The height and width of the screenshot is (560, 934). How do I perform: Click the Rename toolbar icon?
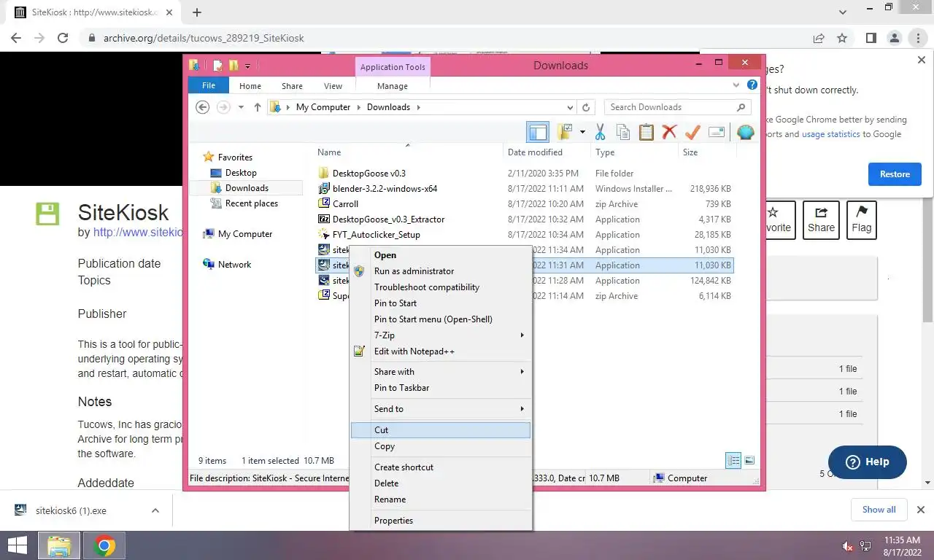pyautogui.click(x=717, y=132)
